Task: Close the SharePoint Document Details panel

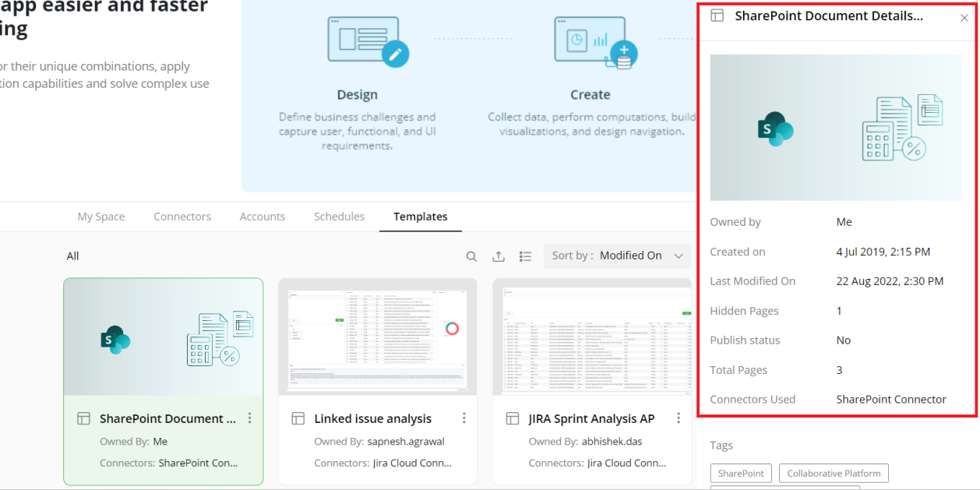Action: 964,18
